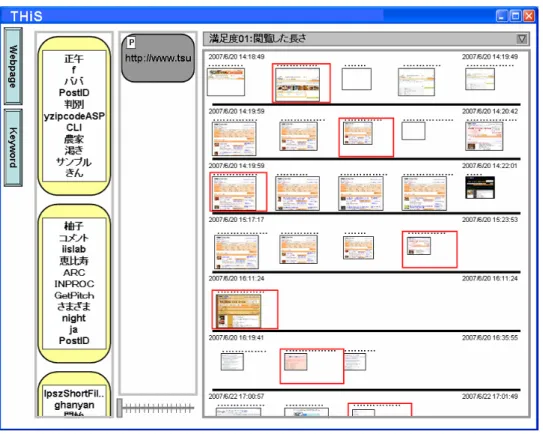Select keyword yzipcodeASP
The image size is (543, 434).
tap(74, 116)
